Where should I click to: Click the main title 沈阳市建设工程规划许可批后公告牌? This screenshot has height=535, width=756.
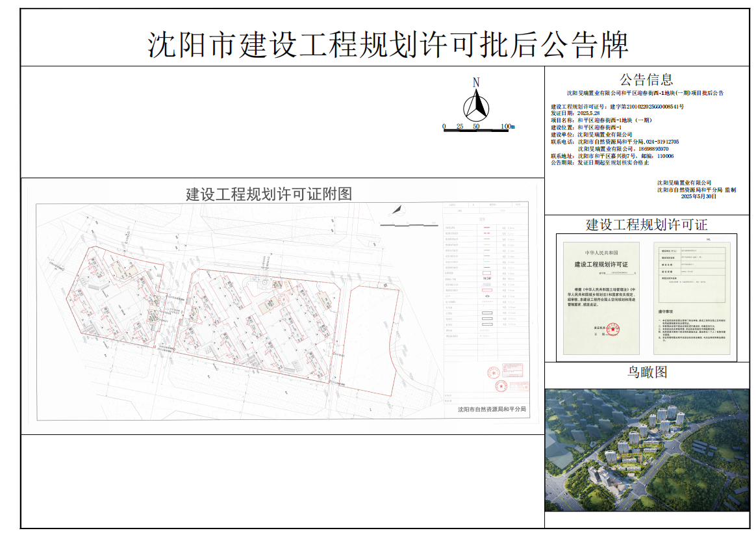(x=388, y=45)
